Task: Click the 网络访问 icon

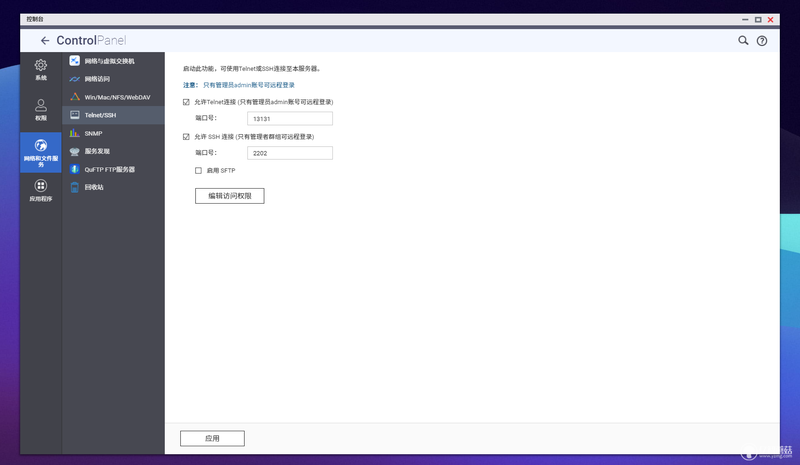Action: coord(74,79)
